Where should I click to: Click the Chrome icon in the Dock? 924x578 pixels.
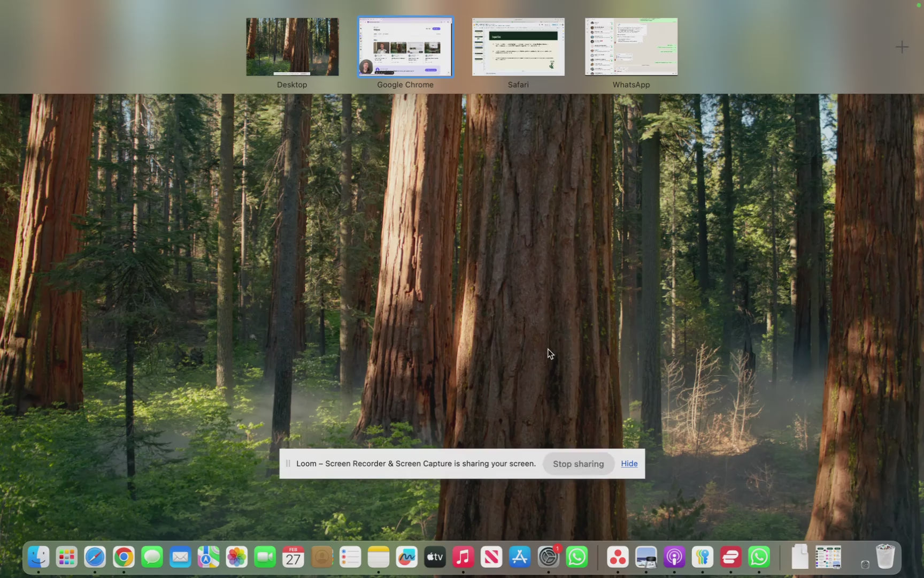point(124,558)
